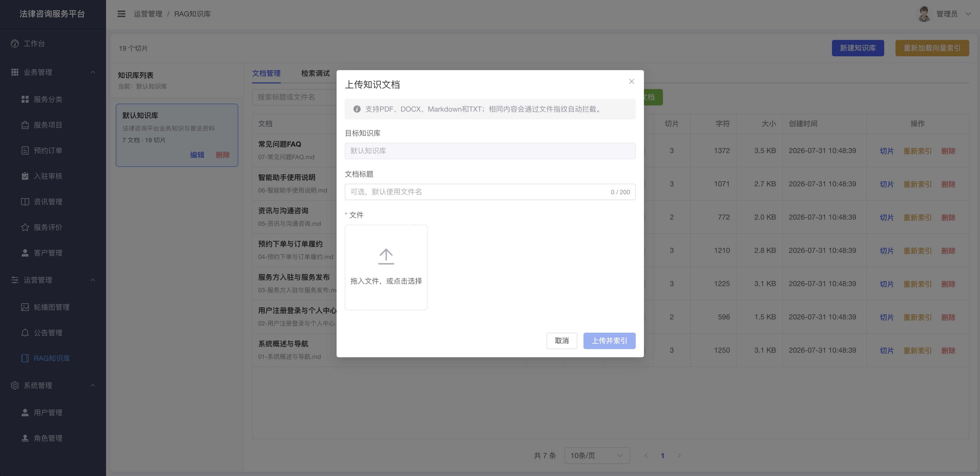This screenshot has width=980, height=476.
Task: Click 重新索引 in the 预约下单与订单履约 row
Action: (917, 251)
